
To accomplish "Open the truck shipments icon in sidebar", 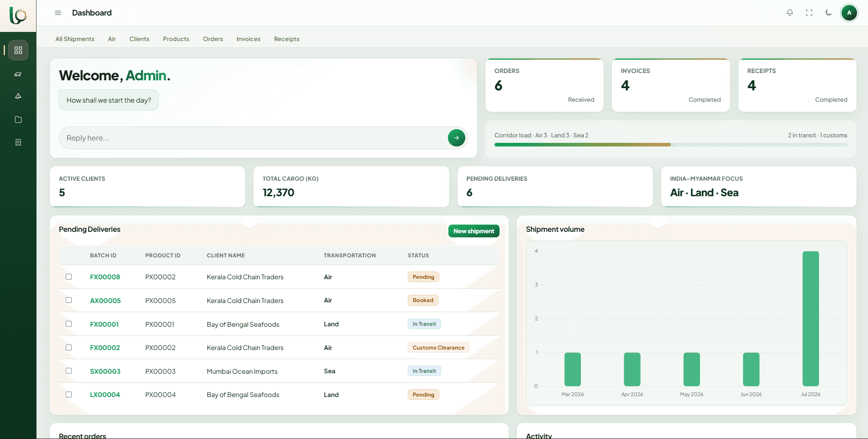I will (x=18, y=74).
